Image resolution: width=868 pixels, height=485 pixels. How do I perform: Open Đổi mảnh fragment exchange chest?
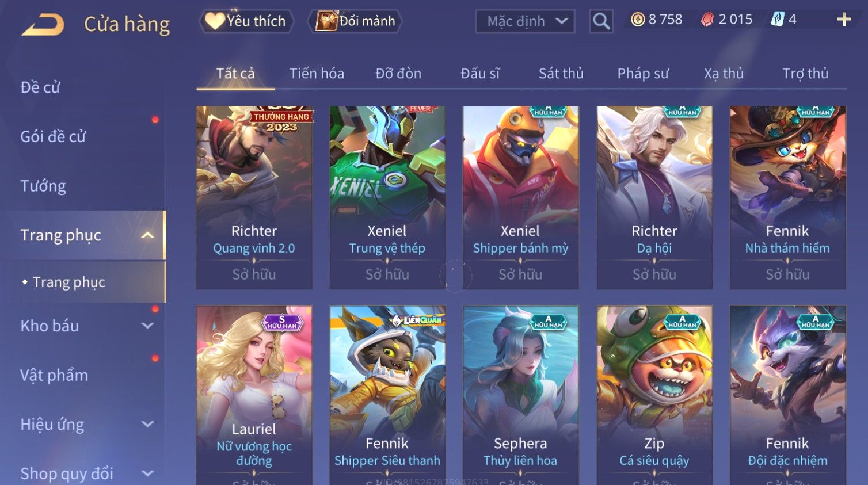click(355, 21)
